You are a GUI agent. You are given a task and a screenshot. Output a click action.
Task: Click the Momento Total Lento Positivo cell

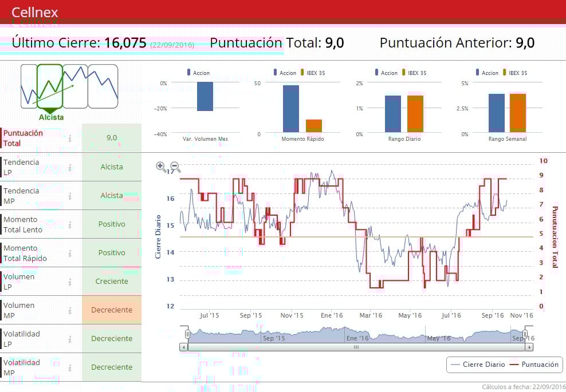[112, 224]
